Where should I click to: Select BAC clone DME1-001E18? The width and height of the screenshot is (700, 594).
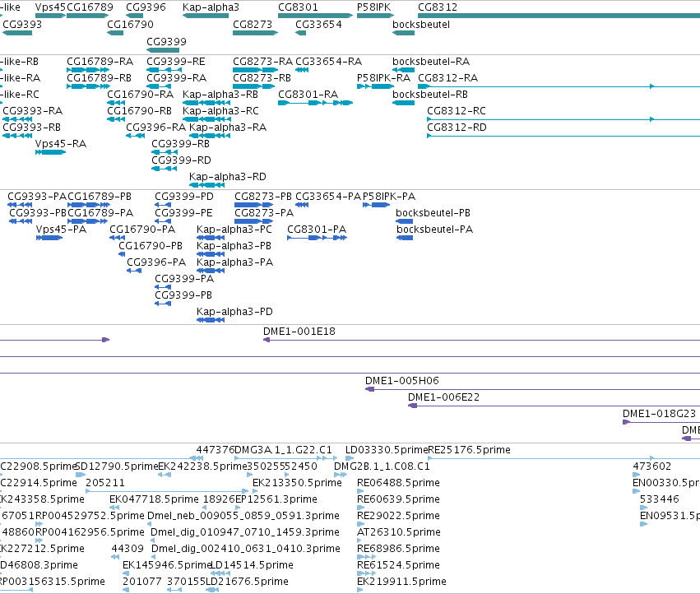coord(481,340)
